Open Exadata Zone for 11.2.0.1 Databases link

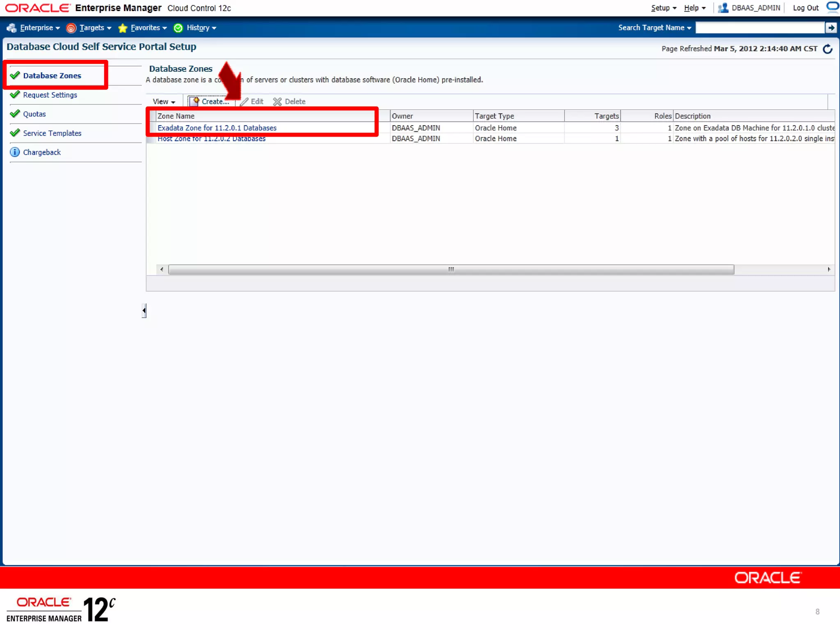coord(217,128)
